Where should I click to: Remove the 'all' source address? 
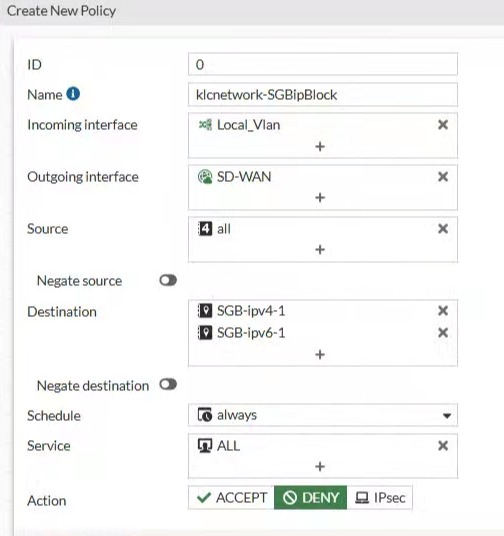[x=443, y=229]
